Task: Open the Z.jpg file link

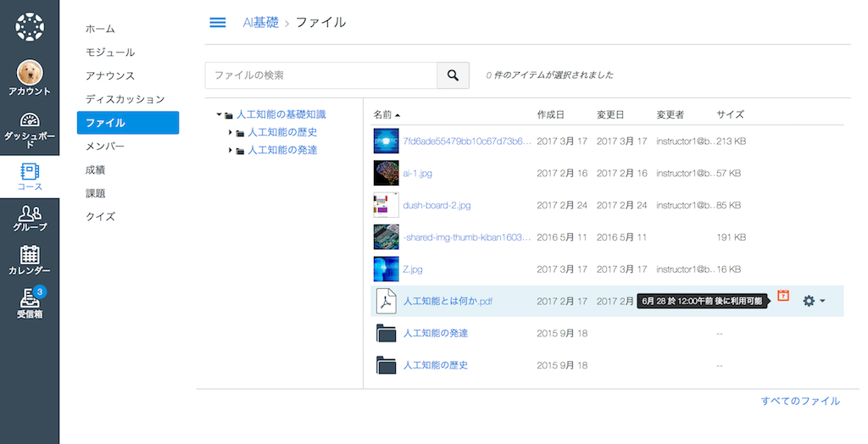Action: coord(413,269)
